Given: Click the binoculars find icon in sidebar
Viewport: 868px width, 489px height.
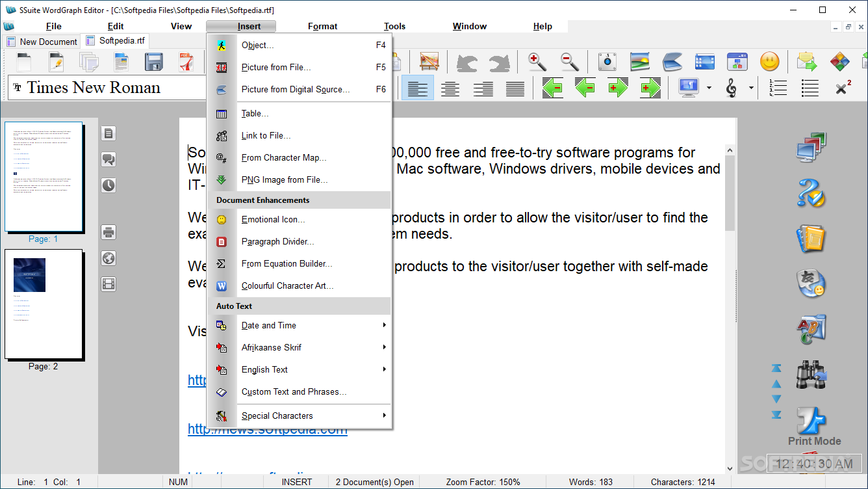Looking at the screenshot, I should click(x=811, y=375).
